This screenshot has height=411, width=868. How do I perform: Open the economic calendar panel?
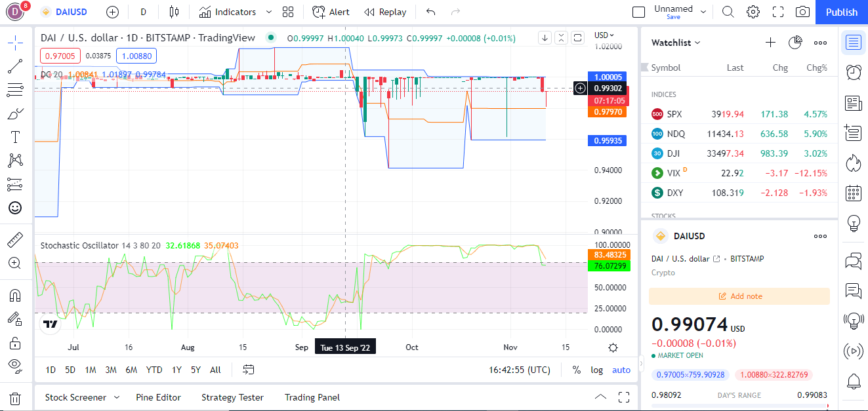(x=854, y=193)
